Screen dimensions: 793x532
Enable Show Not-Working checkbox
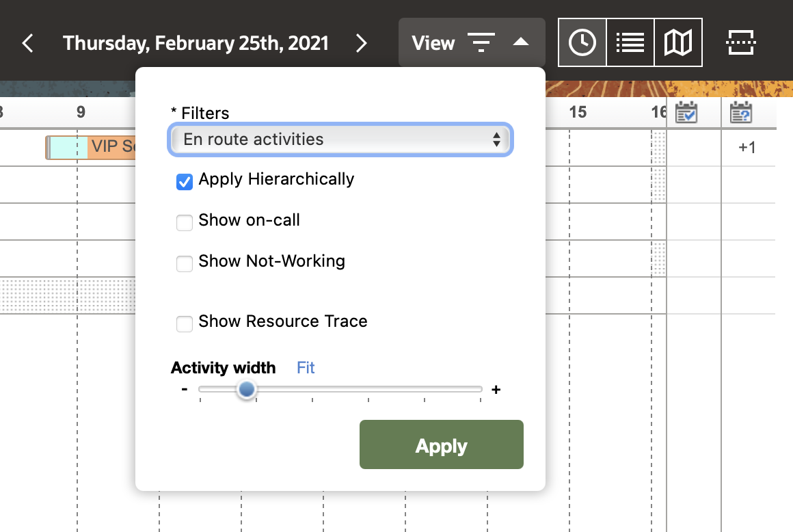[x=185, y=263]
